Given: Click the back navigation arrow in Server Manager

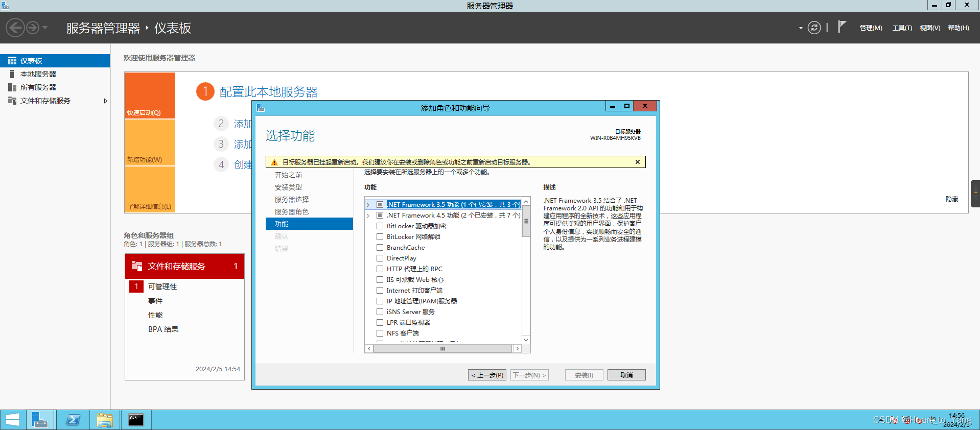Looking at the screenshot, I should pos(15,28).
